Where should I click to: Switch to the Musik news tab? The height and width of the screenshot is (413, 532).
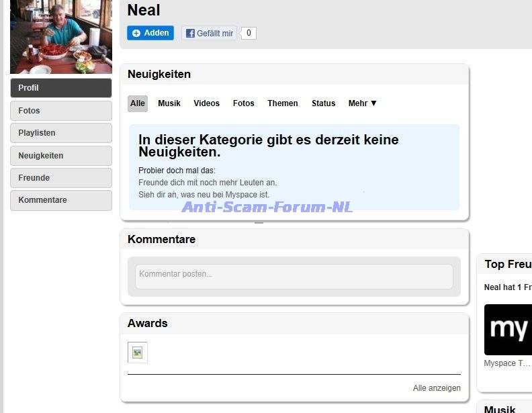(x=169, y=103)
